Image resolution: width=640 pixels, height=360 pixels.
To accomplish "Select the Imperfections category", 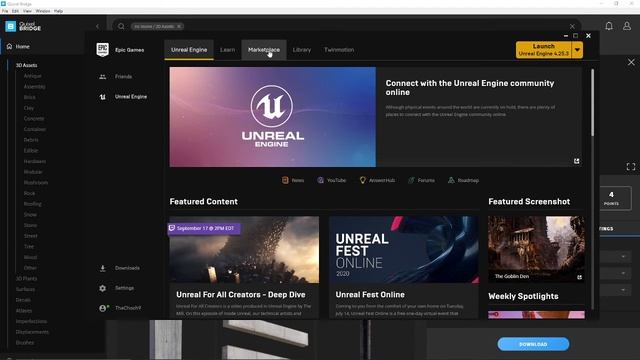I will click(x=31, y=322).
